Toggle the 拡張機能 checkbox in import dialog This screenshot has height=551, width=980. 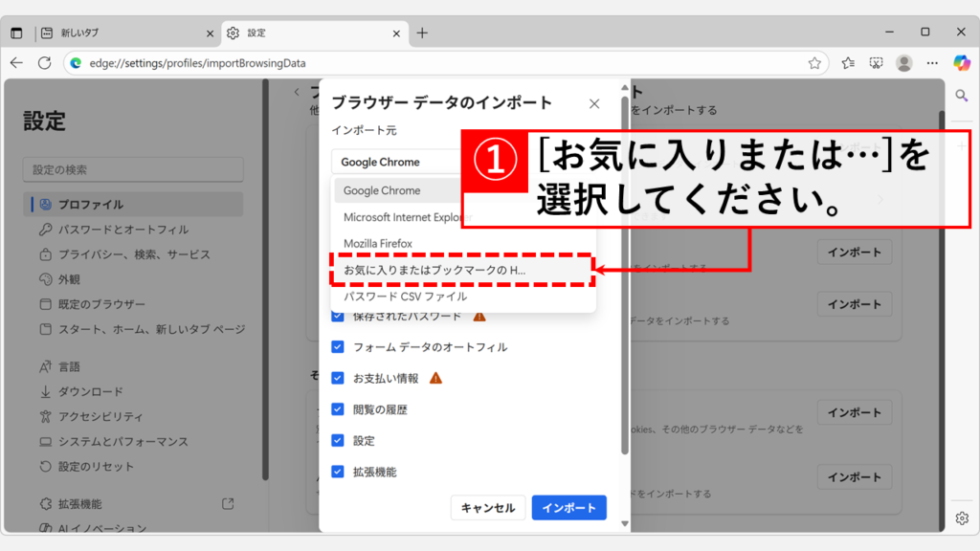click(x=338, y=472)
